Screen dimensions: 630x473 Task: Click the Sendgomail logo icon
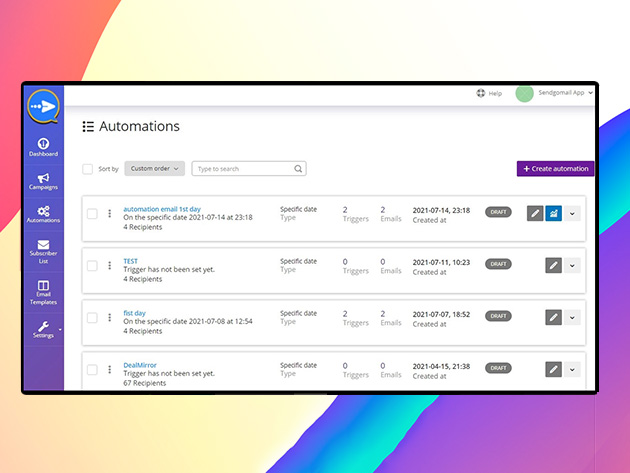tap(43, 106)
